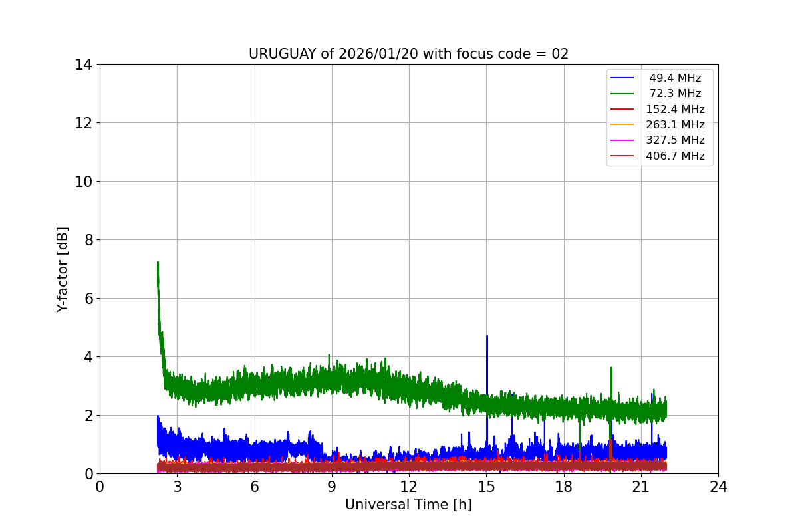Image resolution: width=798 pixels, height=532 pixels.
Task: Click the '49.4 MHz' legend label
Action: (x=675, y=78)
